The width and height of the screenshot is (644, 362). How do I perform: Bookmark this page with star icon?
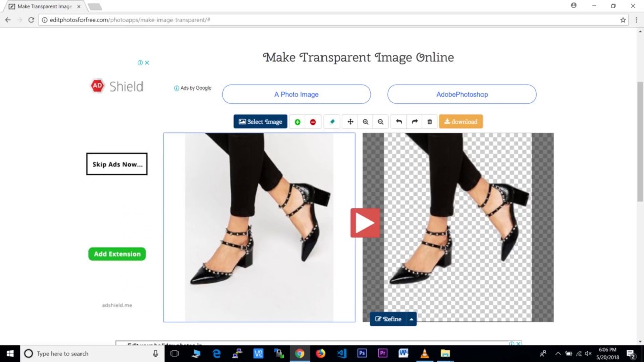623,20
